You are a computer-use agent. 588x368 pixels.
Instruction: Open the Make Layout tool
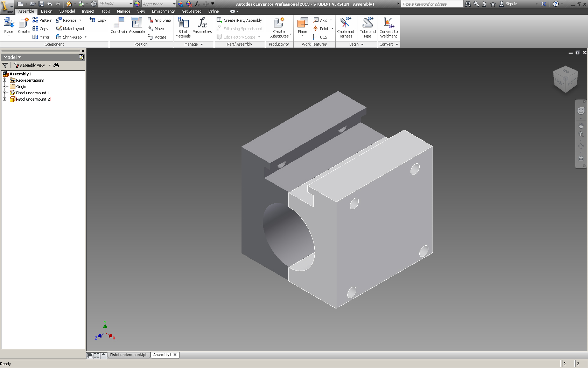tap(70, 29)
